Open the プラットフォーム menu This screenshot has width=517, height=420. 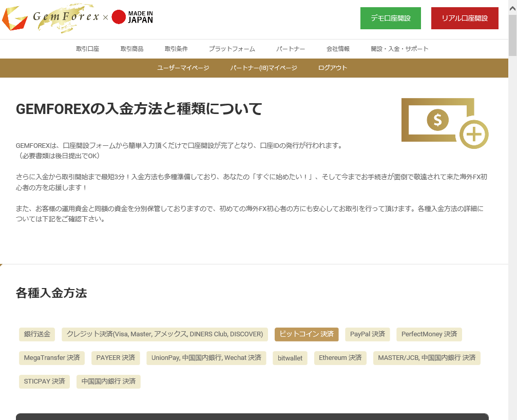pos(232,49)
